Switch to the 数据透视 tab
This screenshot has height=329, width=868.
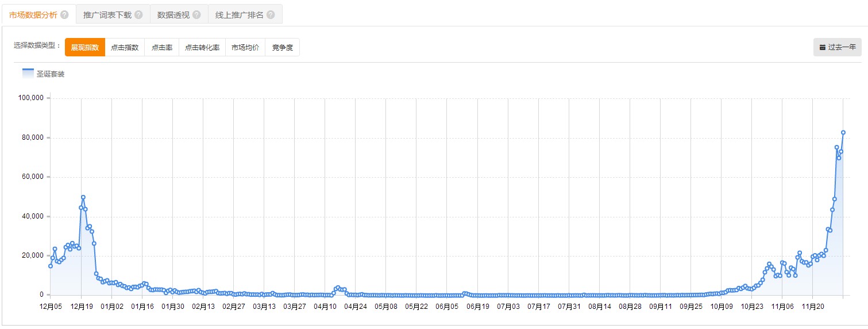(179, 15)
